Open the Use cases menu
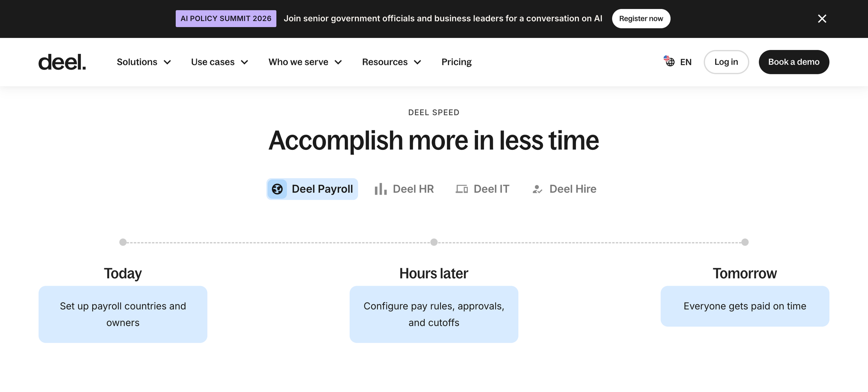 click(219, 62)
